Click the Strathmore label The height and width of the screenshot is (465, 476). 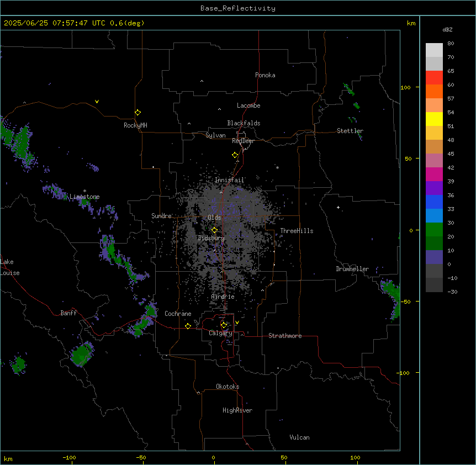[285, 336]
